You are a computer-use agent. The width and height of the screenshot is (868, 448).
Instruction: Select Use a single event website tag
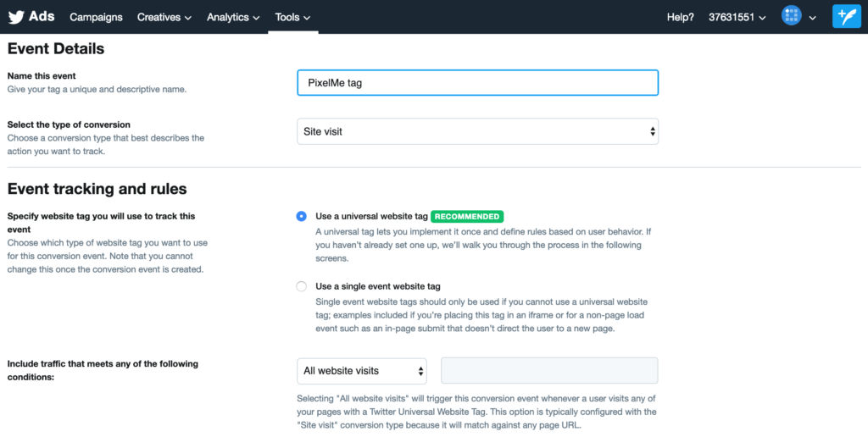coord(301,286)
